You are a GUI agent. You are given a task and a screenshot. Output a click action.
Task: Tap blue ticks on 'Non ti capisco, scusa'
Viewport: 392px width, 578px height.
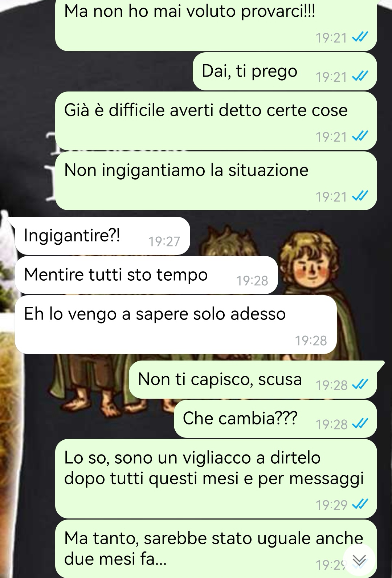360,384
